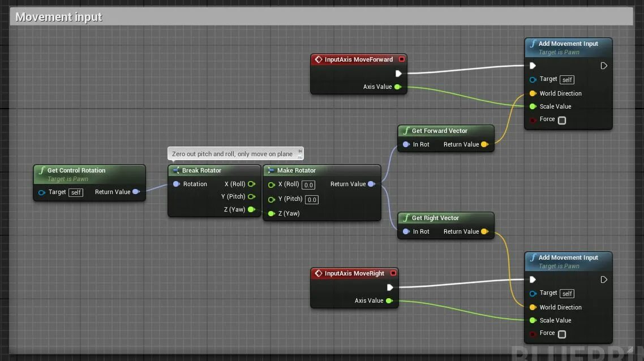Click bottom Add Movement Input World Direction pin
The height and width of the screenshot is (361, 644).
(x=533, y=307)
